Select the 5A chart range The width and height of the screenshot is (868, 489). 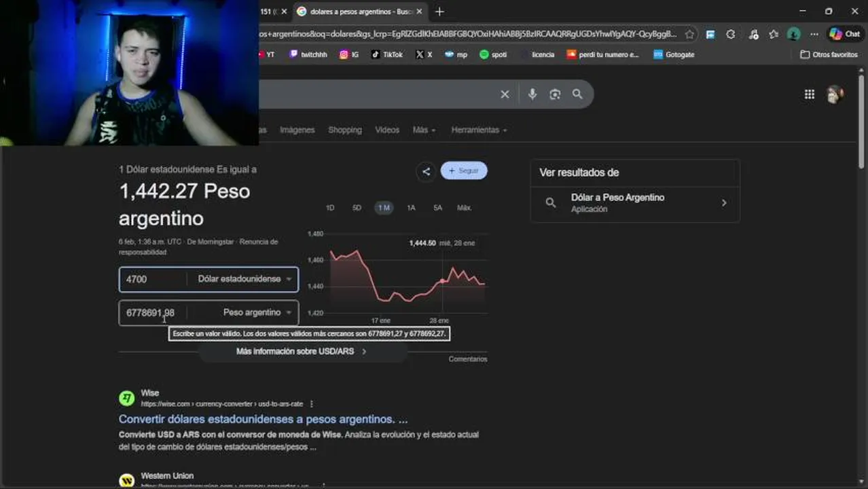(x=437, y=208)
